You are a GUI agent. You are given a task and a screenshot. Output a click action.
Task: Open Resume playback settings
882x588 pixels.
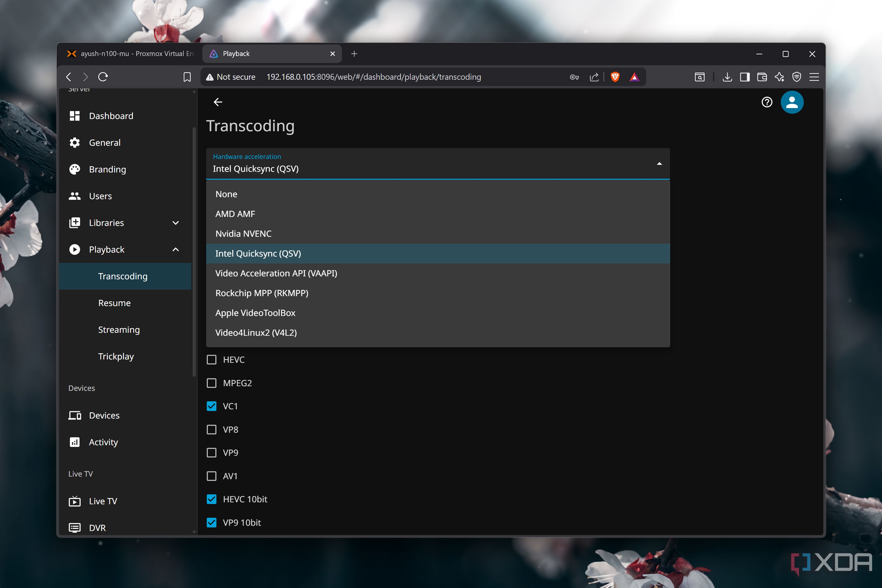pos(125,303)
